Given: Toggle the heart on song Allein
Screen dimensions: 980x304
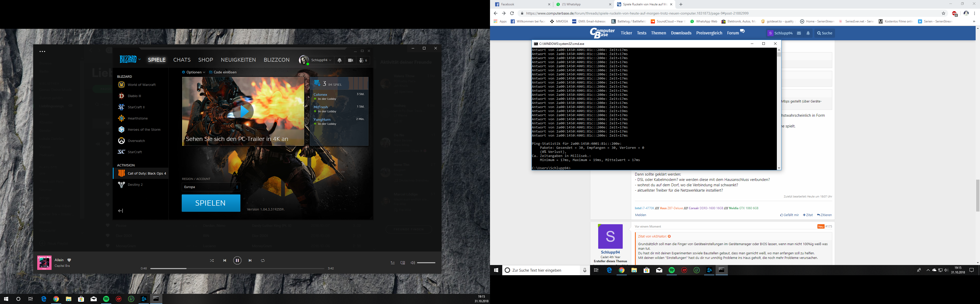Looking at the screenshot, I should click(x=69, y=260).
